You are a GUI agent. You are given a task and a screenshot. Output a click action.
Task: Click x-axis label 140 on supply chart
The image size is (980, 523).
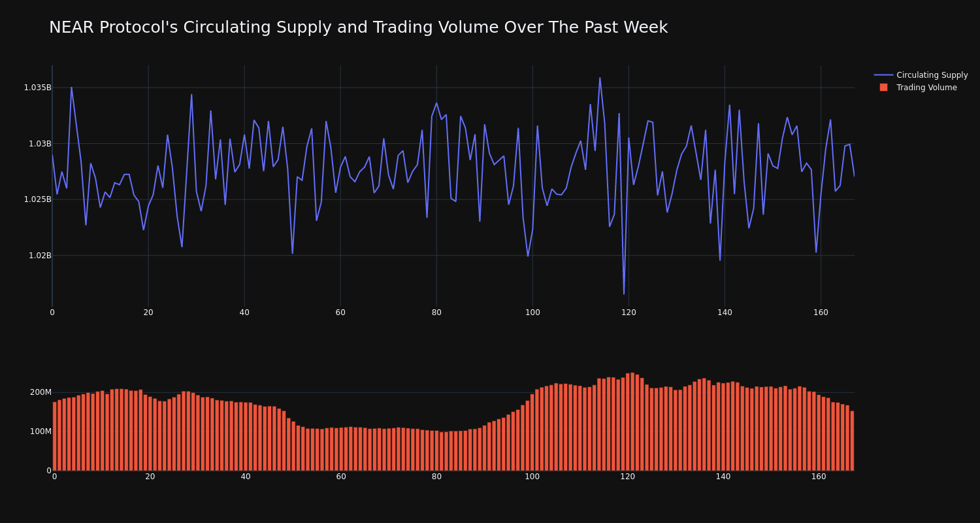tap(725, 312)
